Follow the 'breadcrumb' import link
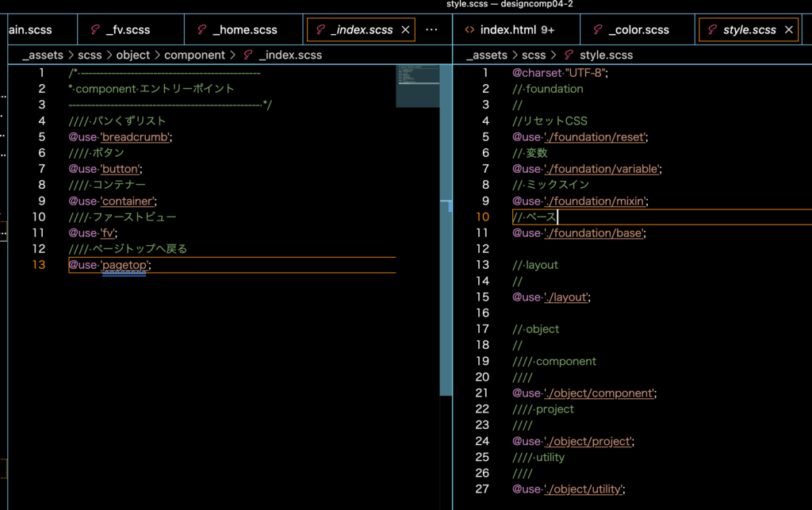Screen dimensions: 812x510 (x=135, y=137)
